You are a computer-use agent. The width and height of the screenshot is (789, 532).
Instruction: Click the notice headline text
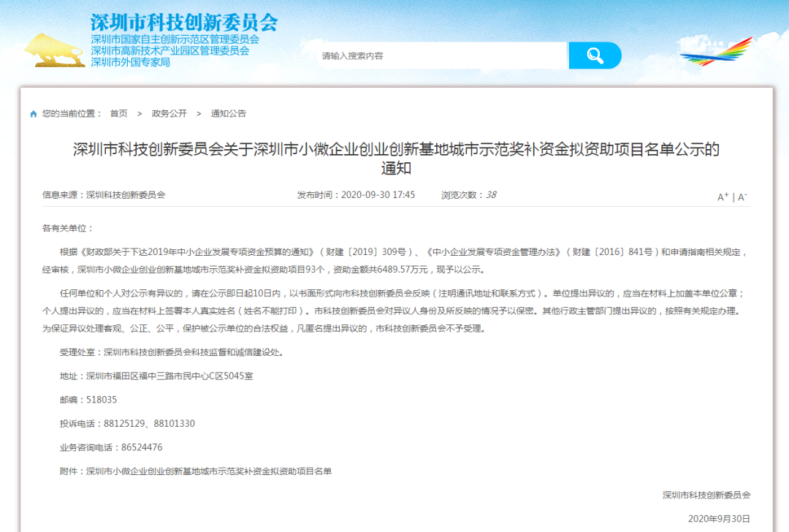click(x=396, y=158)
